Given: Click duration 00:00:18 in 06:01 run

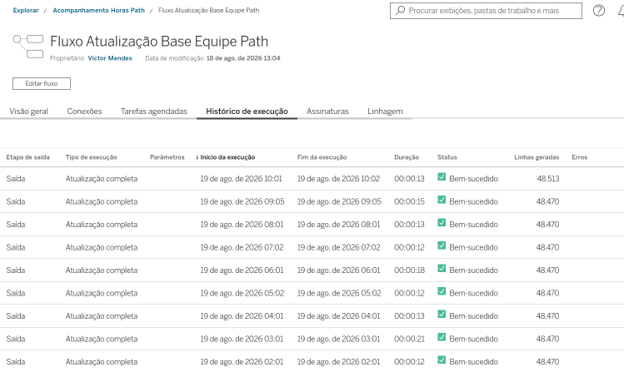Looking at the screenshot, I should click(410, 270).
